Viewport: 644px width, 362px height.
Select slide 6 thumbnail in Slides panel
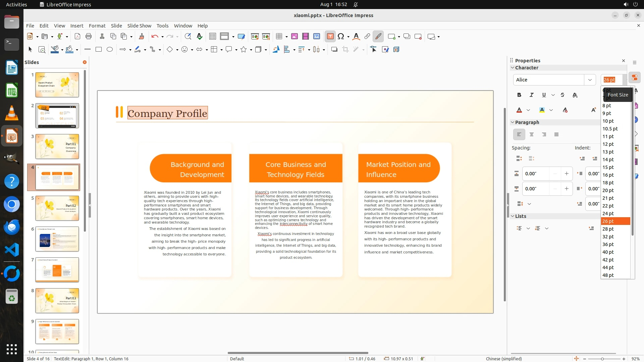[x=57, y=239]
